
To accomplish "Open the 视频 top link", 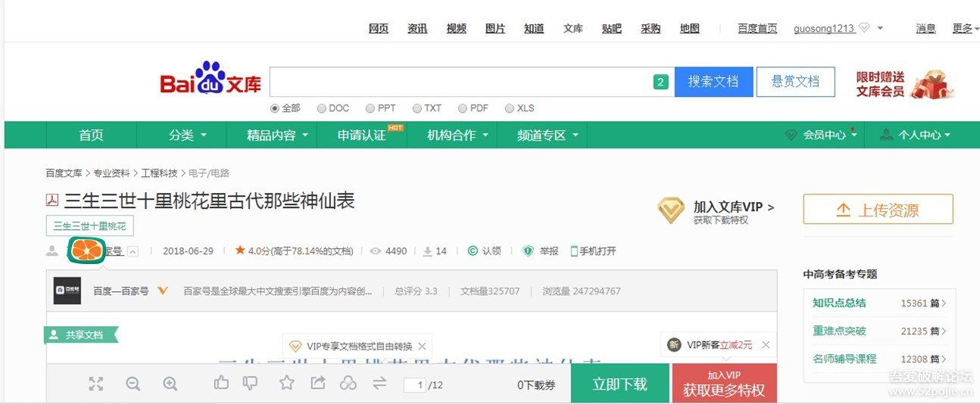I will coord(457,29).
